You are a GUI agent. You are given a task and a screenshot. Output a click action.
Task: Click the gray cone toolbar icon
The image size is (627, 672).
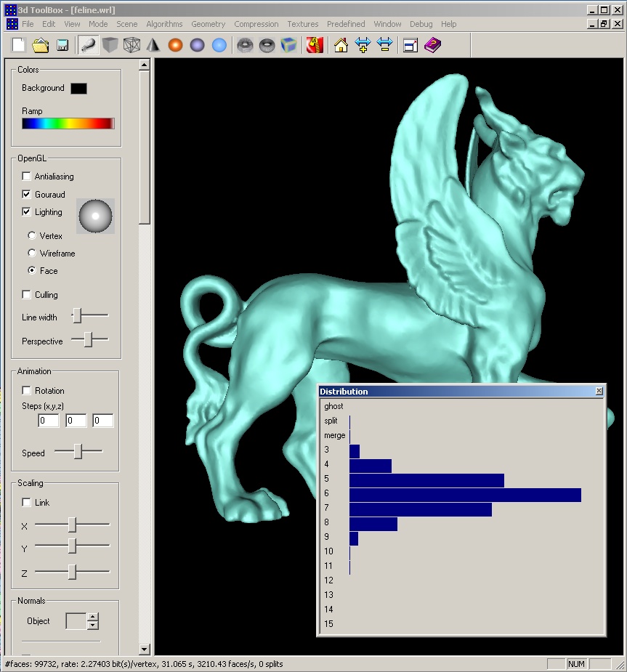[x=153, y=45]
